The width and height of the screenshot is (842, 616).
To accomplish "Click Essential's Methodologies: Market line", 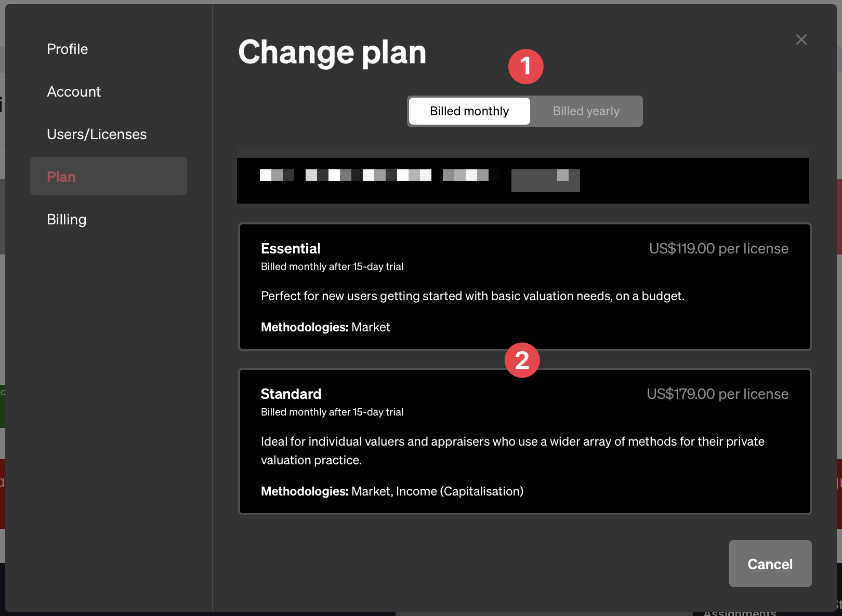I will point(325,327).
